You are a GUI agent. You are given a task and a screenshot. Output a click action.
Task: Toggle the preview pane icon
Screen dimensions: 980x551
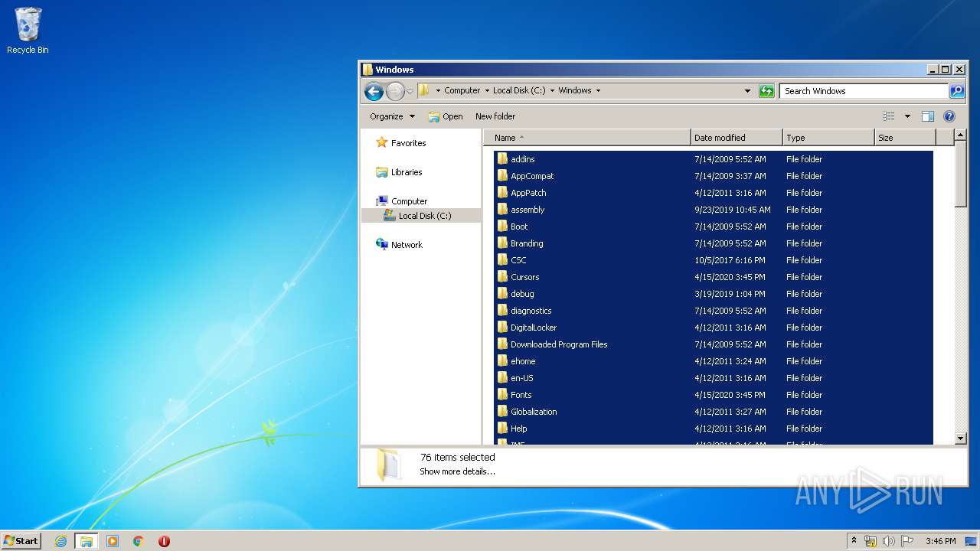click(928, 116)
